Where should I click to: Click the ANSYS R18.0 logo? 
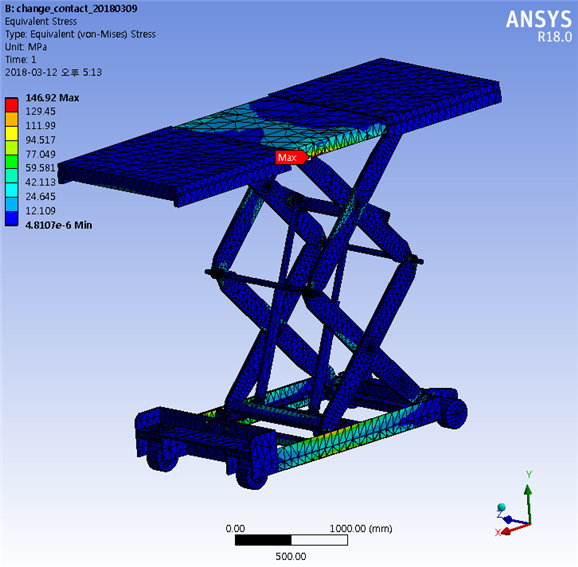tap(539, 26)
